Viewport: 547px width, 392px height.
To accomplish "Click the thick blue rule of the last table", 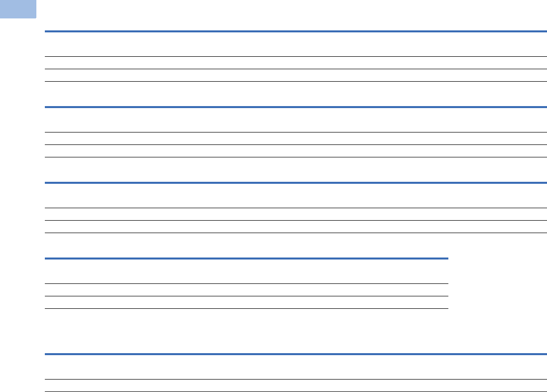I will click(x=296, y=354).
